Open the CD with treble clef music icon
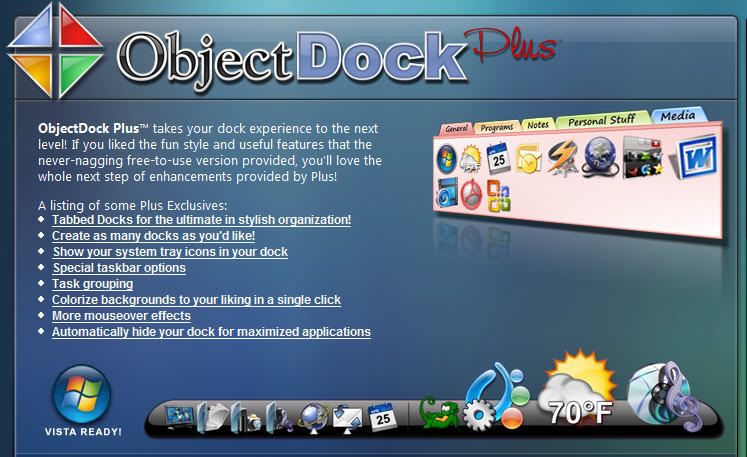Image resolution: width=747 pixels, height=457 pixels. (664, 396)
